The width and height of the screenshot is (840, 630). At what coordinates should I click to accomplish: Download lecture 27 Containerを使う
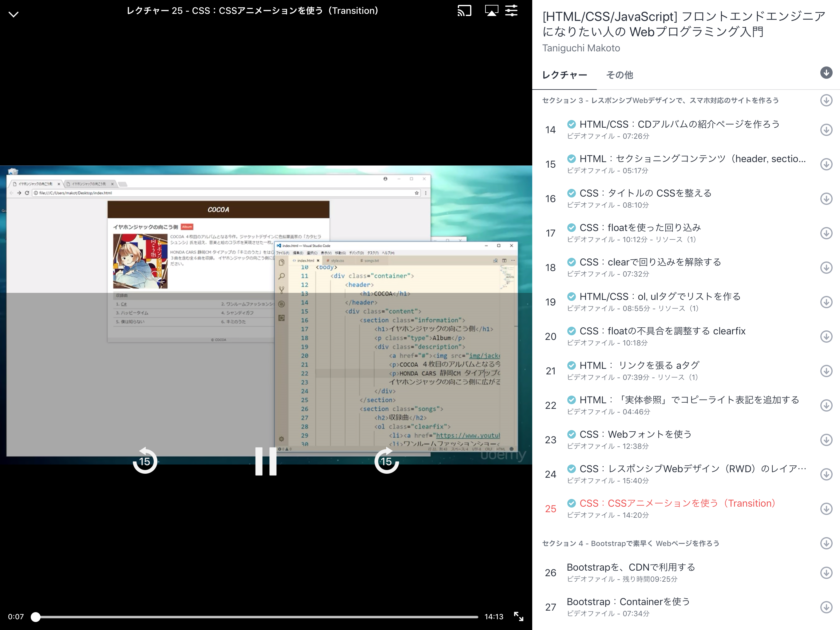pyautogui.click(x=826, y=607)
